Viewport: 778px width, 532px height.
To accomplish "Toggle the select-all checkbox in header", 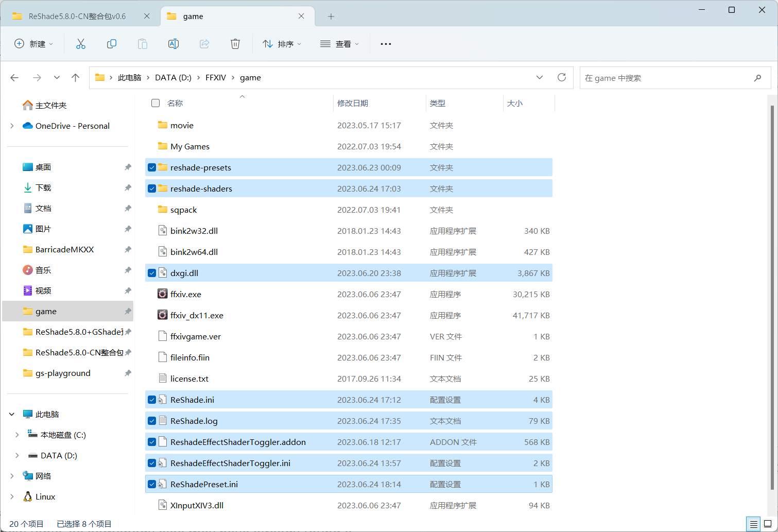I will (x=155, y=103).
